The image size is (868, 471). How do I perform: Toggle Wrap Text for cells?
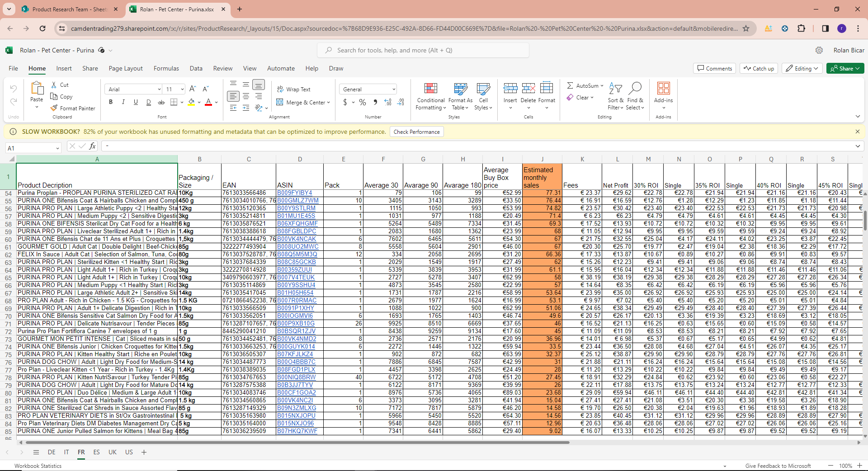pos(294,89)
